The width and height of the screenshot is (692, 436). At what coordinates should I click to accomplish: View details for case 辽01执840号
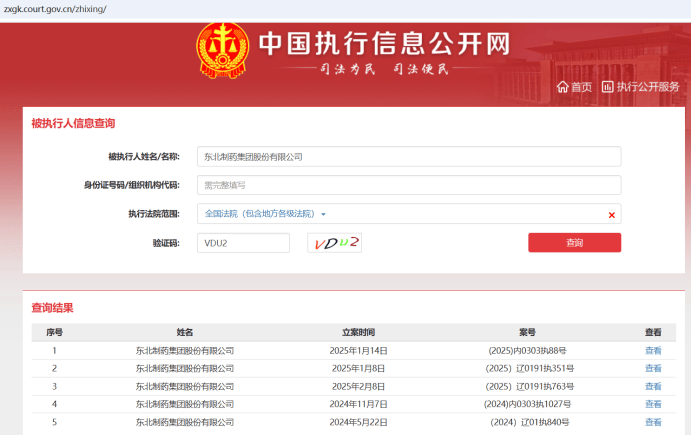[x=653, y=422]
